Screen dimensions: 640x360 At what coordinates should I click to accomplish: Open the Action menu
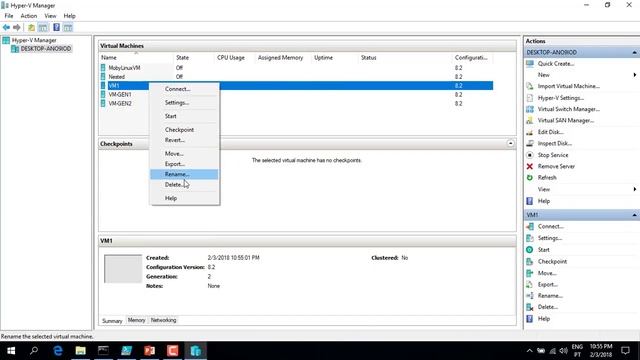click(x=29, y=16)
